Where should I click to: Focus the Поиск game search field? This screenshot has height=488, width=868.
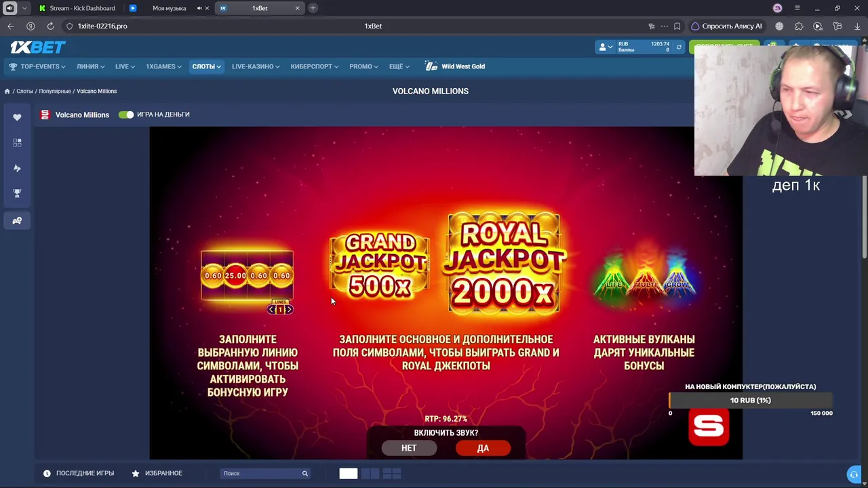click(266, 473)
